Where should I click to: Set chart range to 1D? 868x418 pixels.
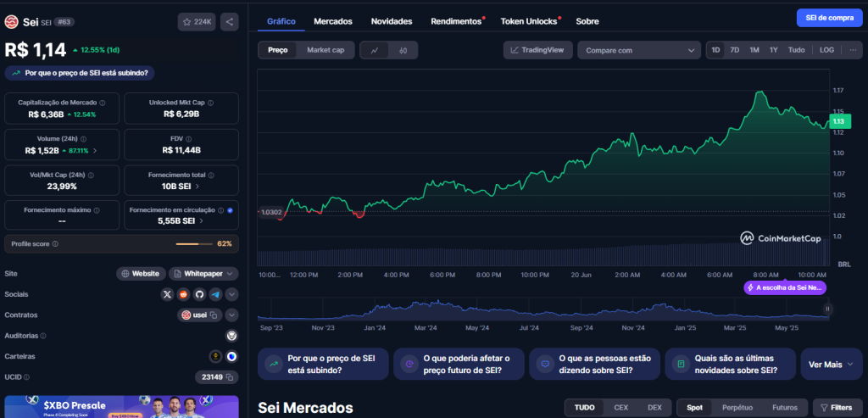pyautogui.click(x=715, y=50)
